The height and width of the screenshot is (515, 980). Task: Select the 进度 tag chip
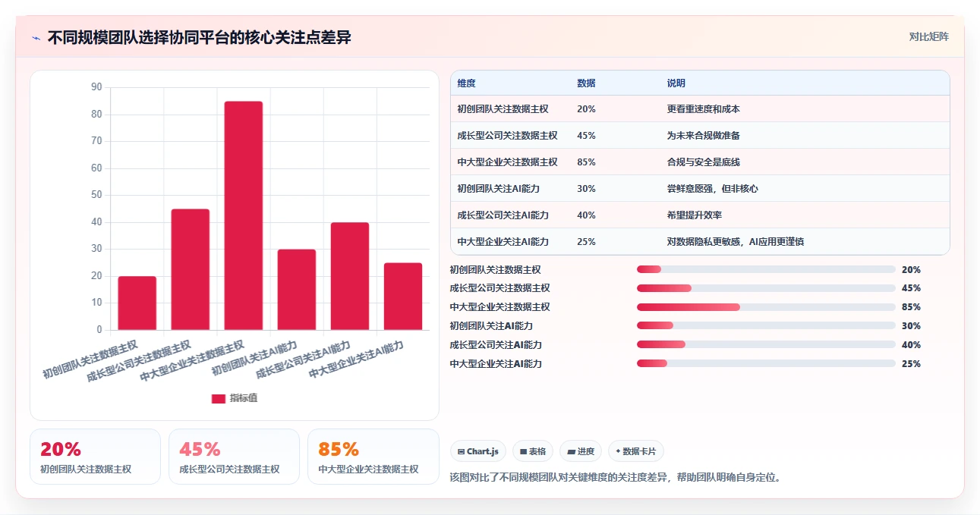tap(581, 451)
